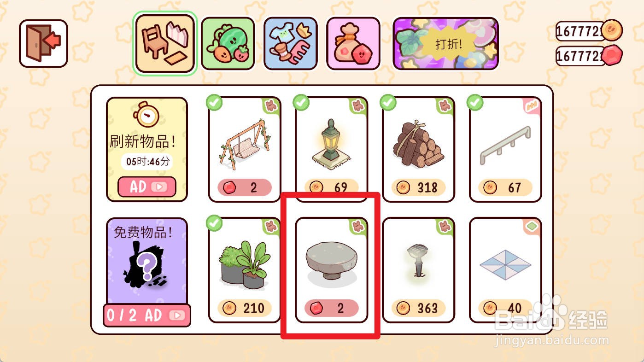644x362 pixels.
Task: Buy the round stone table
Action: coord(331,270)
